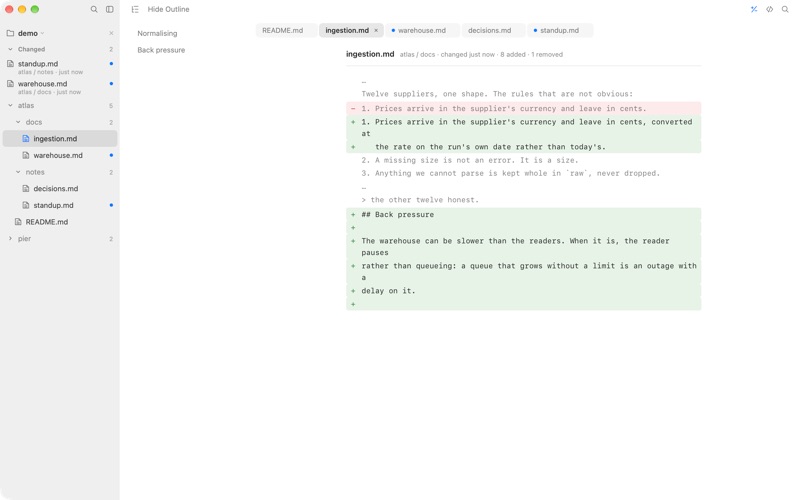Jump to Back pressure in the outline
The image size is (800, 500).
tap(161, 50)
